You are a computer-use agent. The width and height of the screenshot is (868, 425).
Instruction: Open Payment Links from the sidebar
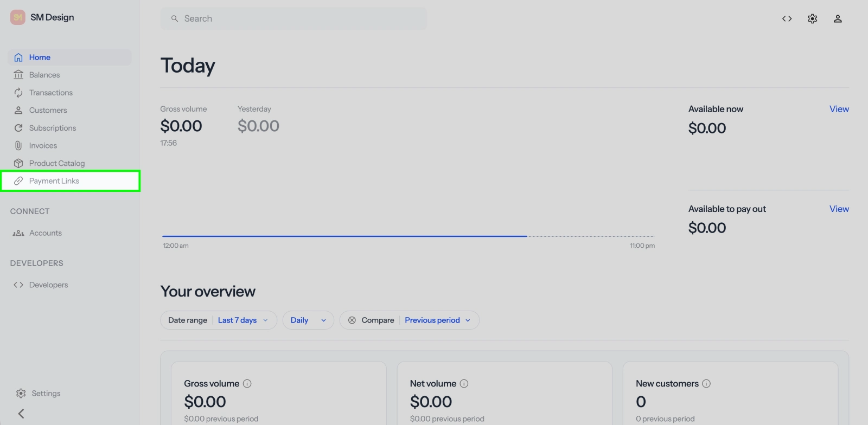tap(71, 181)
